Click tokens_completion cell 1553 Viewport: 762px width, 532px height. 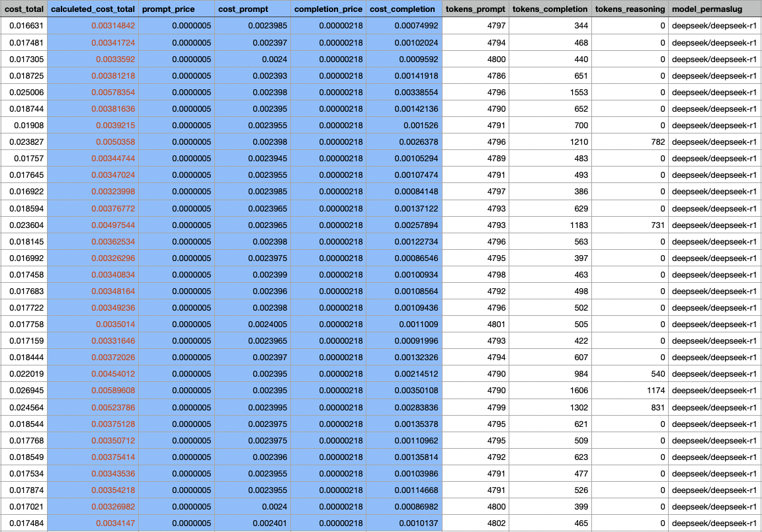(550, 93)
